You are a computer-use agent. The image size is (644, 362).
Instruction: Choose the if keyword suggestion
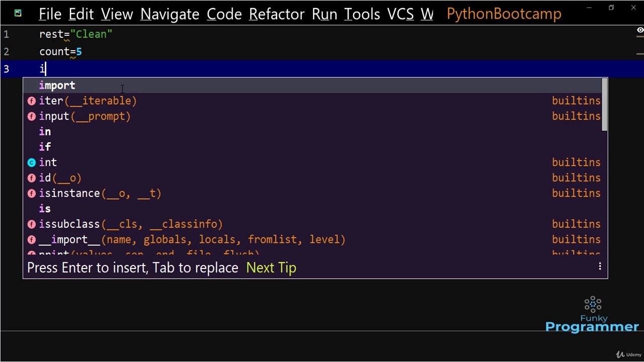click(x=45, y=147)
